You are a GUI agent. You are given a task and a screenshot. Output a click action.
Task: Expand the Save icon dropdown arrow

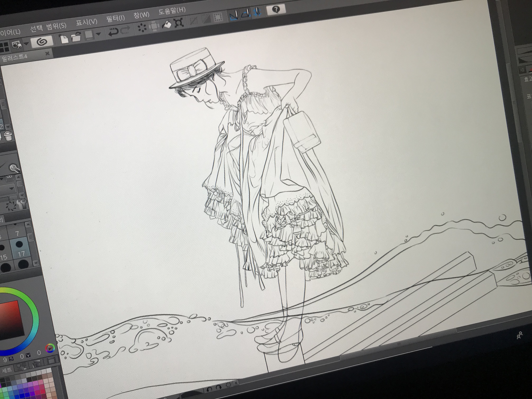(x=98, y=34)
